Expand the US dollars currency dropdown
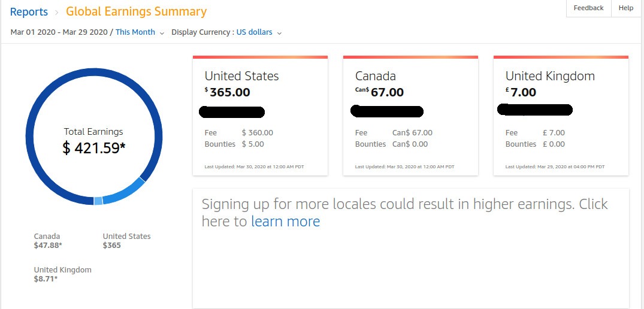 point(254,32)
